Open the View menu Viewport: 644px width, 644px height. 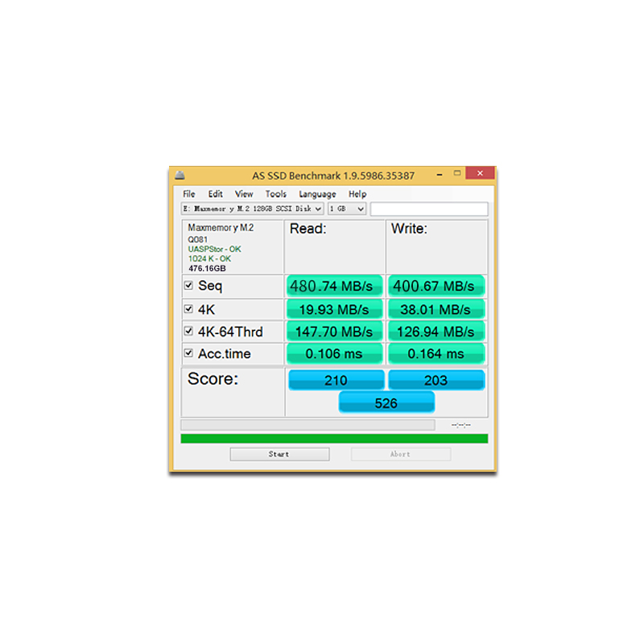click(244, 193)
